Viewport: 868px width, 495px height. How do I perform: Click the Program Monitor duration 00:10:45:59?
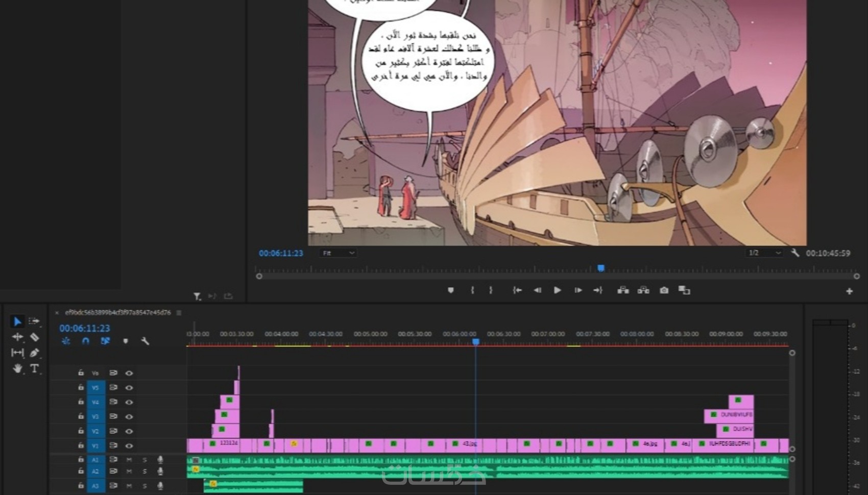point(828,253)
